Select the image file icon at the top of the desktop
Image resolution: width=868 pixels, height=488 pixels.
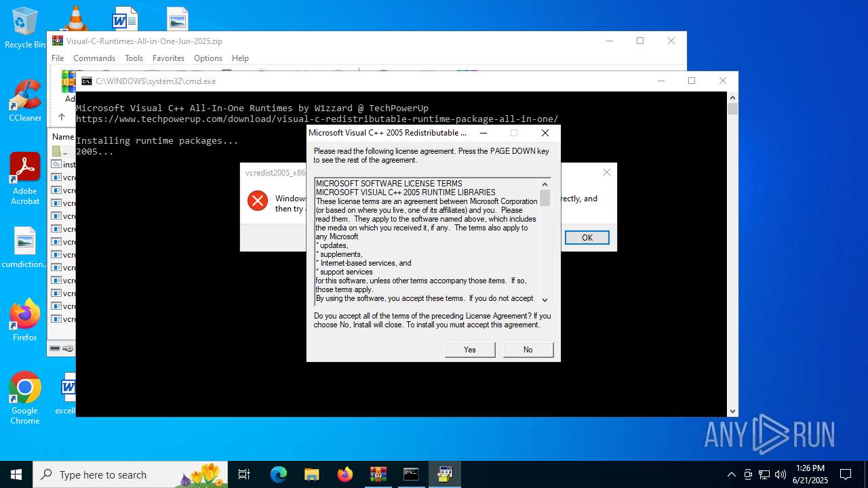177,18
